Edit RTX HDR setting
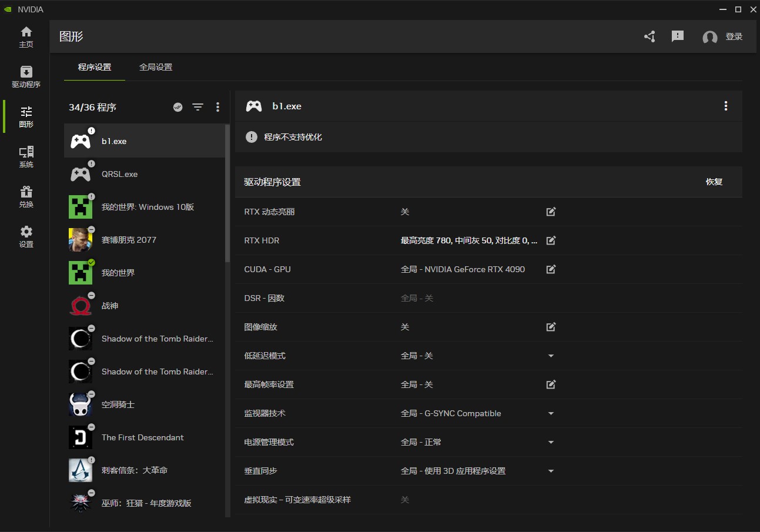 pyautogui.click(x=551, y=240)
